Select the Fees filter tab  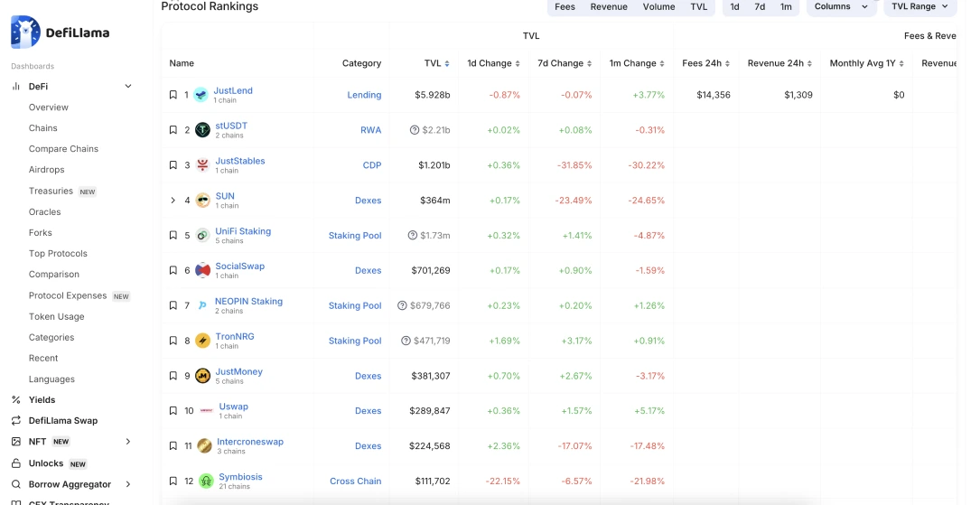point(565,7)
